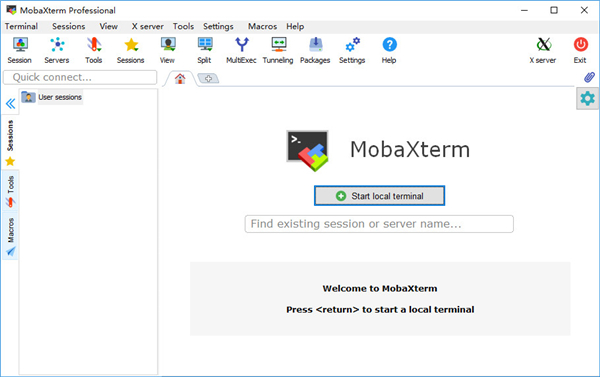Screen dimensions: 600x377
Task: Click the paperclip icon at right edge
Action: coord(589,77)
